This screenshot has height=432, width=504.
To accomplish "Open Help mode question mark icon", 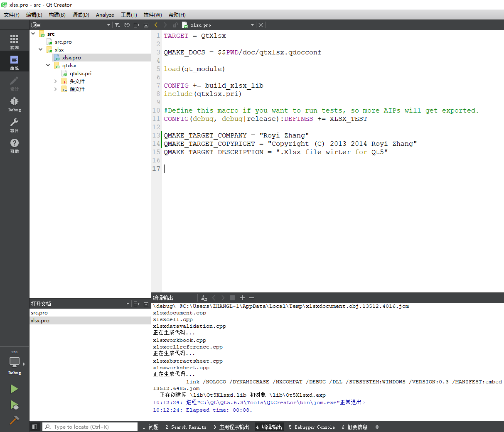I will click(15, 145).
